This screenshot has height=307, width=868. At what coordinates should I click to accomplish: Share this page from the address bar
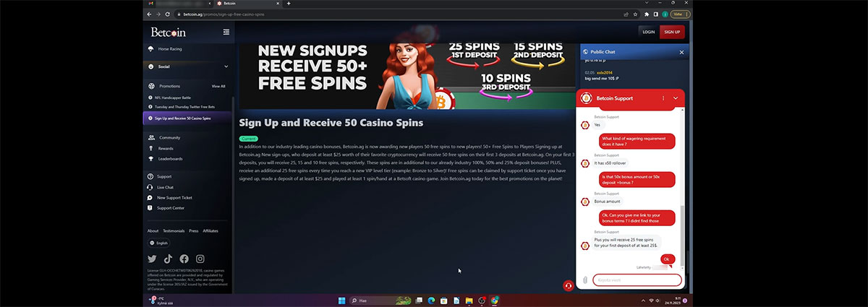pos(626,14)
